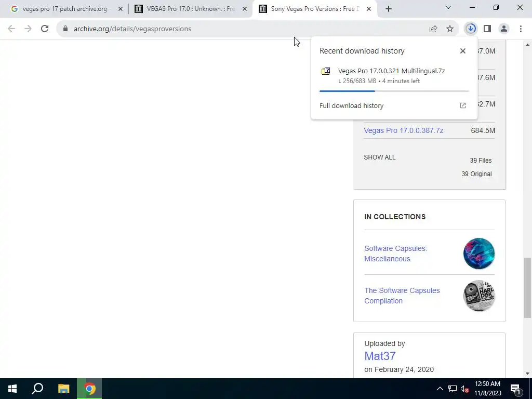
Task: Click the 39 Original count
Action: click(x=476, y=174)
